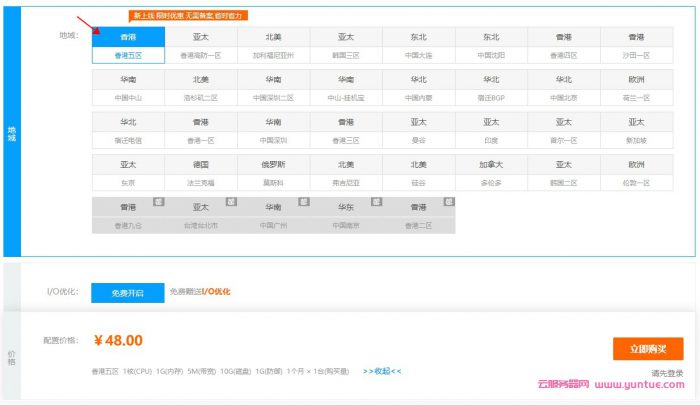Viewport: 700px width, 405px height.
Task: Choose the 中山-挂机宝 region
Action: tap(346, 88)
